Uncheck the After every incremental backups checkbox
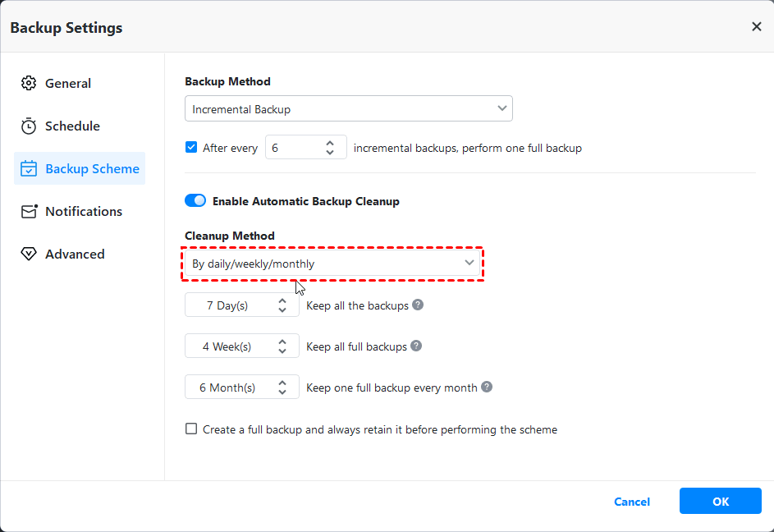Screen dimensions: 774x532 point(190,147)
